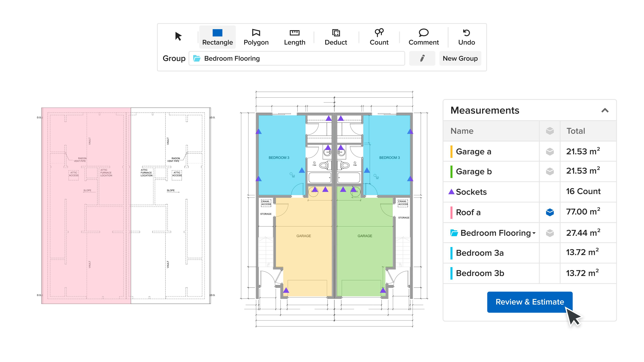Toggle 3D cube for Garage a
The width and height of the screenshot is (644, 362).
tap(550, 151)
